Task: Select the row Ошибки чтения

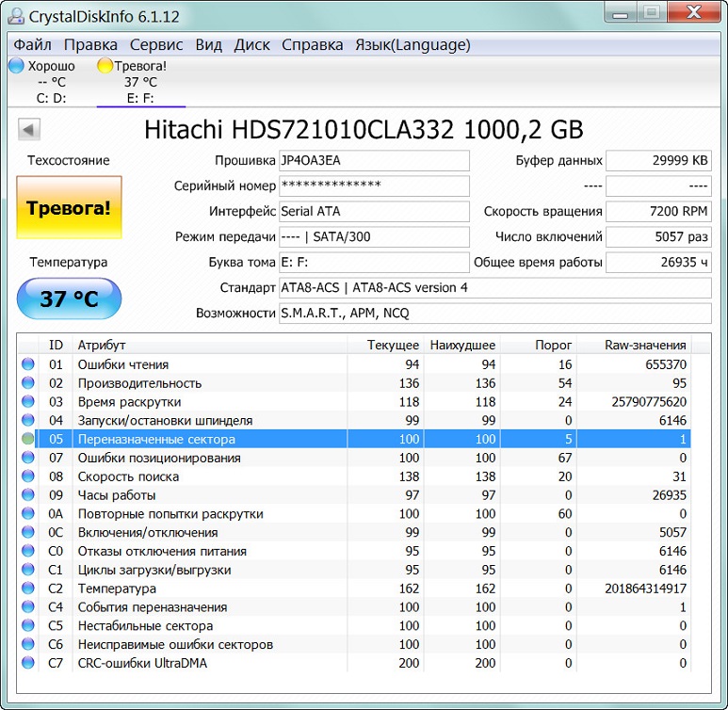Action: click(354, 364)
